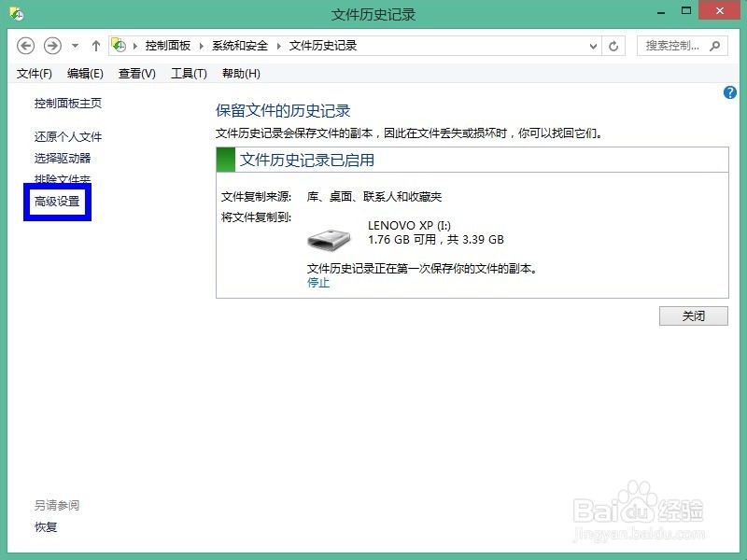
Task: Click the refresh icon in address bar
Action: [x=614, y=45]
